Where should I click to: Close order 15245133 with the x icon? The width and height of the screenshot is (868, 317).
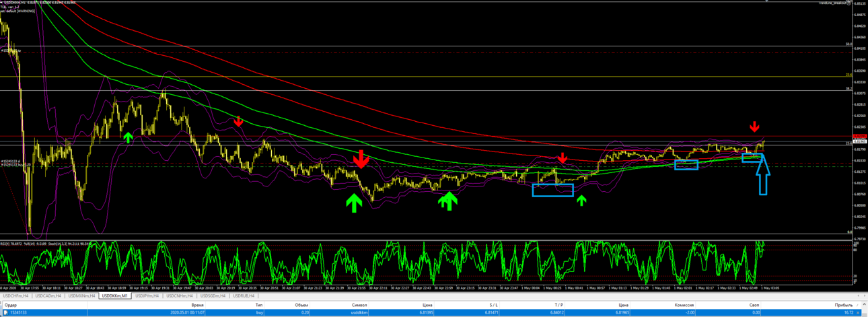(859, 312)
